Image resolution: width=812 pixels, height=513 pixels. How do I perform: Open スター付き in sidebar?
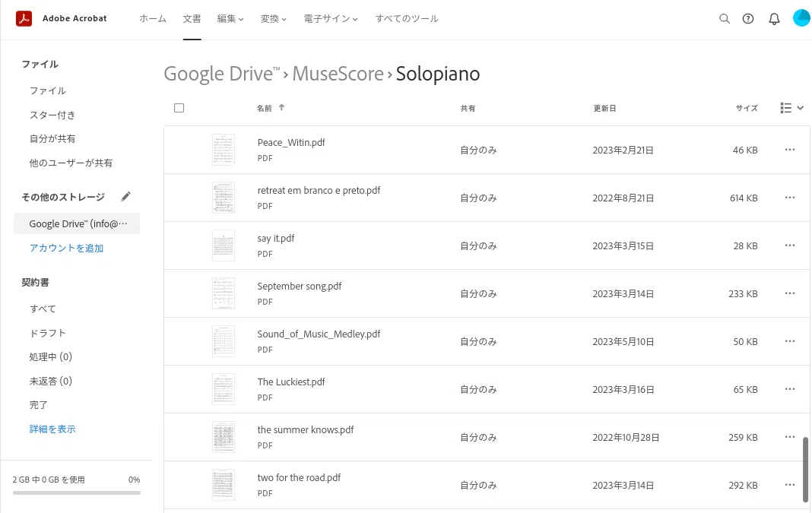pyautogui.click(x=52, y=115)
